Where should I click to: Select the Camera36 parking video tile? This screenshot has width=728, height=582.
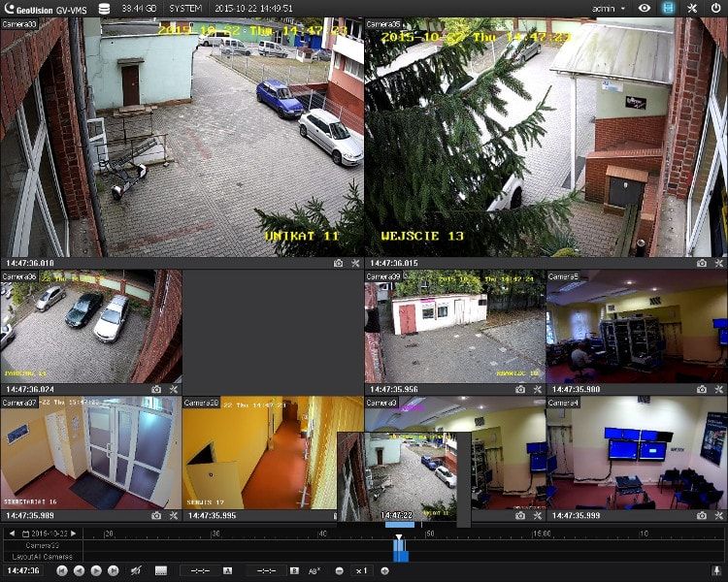pos(91,327)
